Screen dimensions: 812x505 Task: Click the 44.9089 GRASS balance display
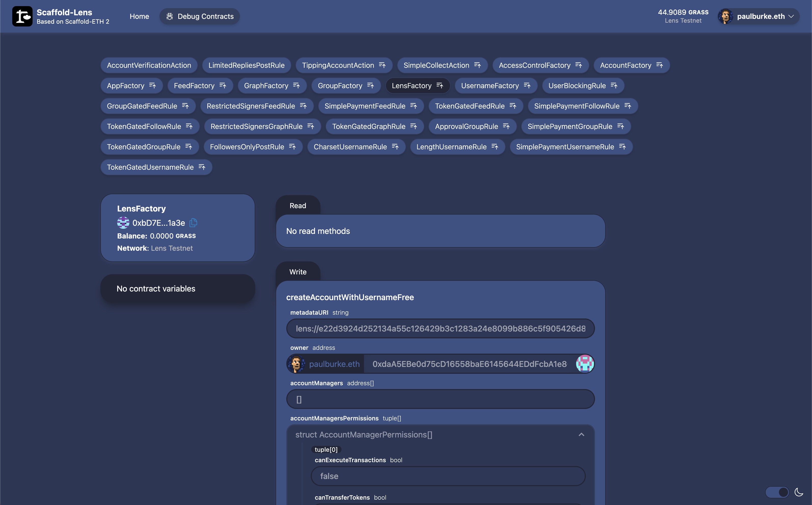point(683,12)
